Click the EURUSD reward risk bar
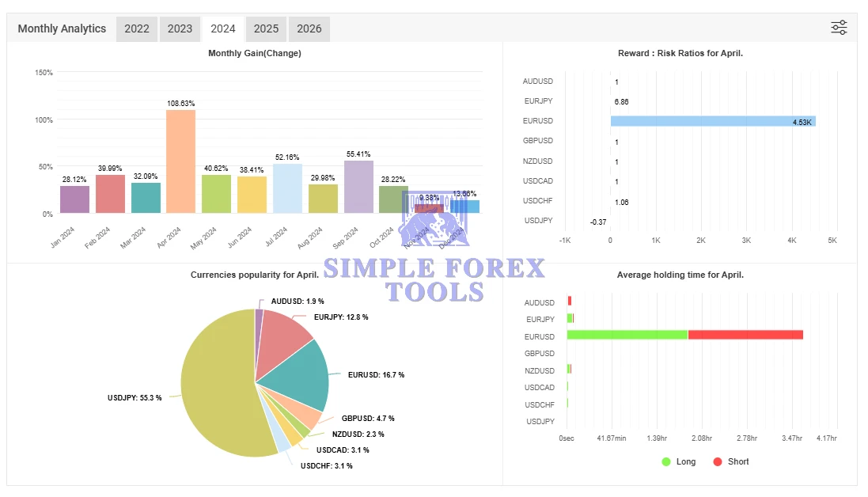Viewport: 868px width, 497px height. [712, 121]
